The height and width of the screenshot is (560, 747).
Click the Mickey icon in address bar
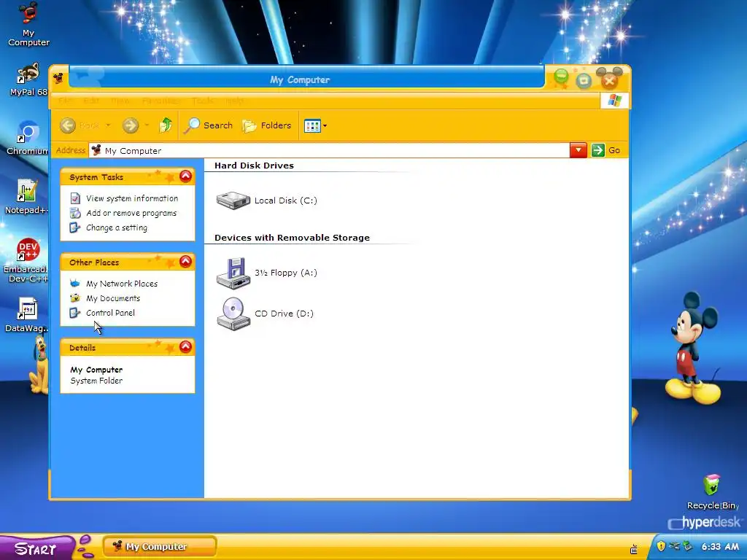tap(96, 150)
